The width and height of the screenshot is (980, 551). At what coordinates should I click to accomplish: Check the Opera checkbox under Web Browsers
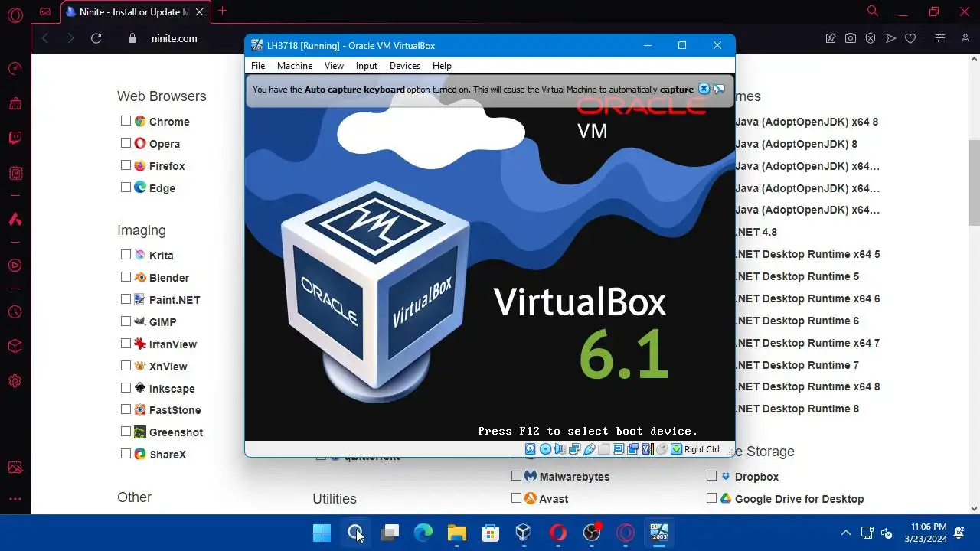(x=126, y=143)
